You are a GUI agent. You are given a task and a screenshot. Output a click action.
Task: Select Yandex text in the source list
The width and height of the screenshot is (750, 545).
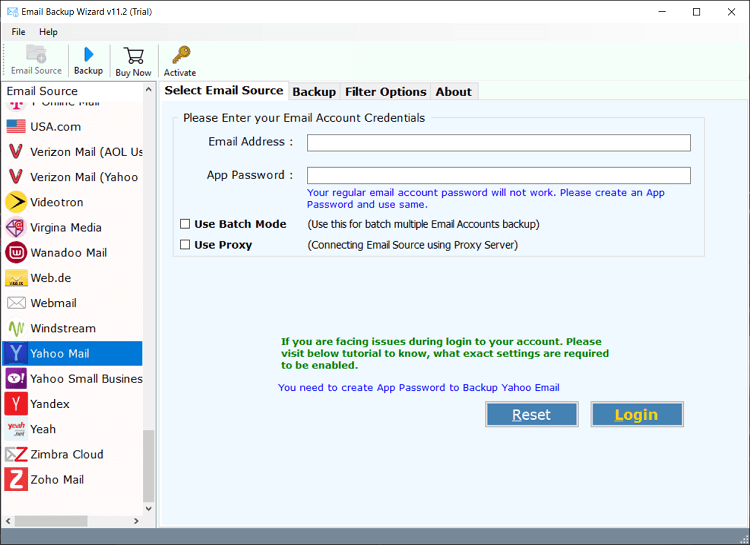(x=50, y=404)
